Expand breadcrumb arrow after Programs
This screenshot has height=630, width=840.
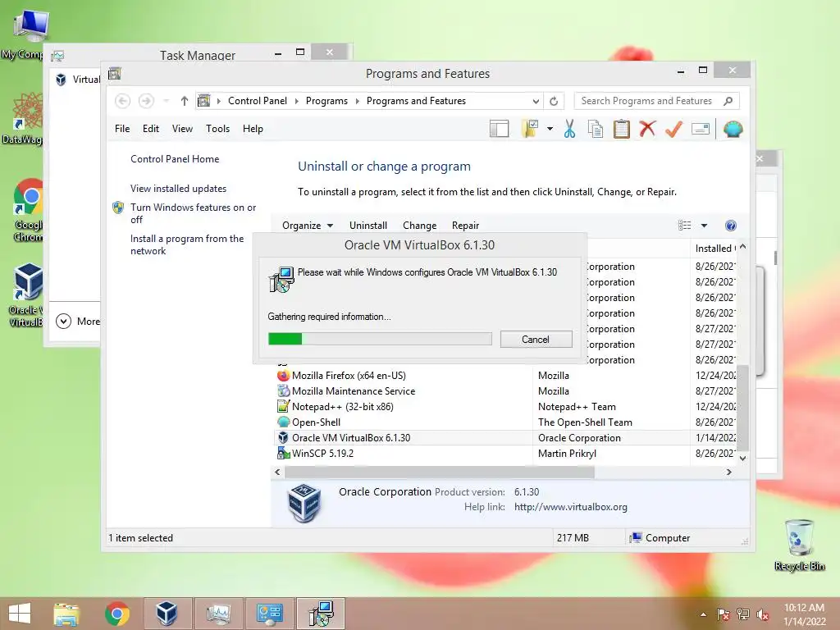point(357,101)
